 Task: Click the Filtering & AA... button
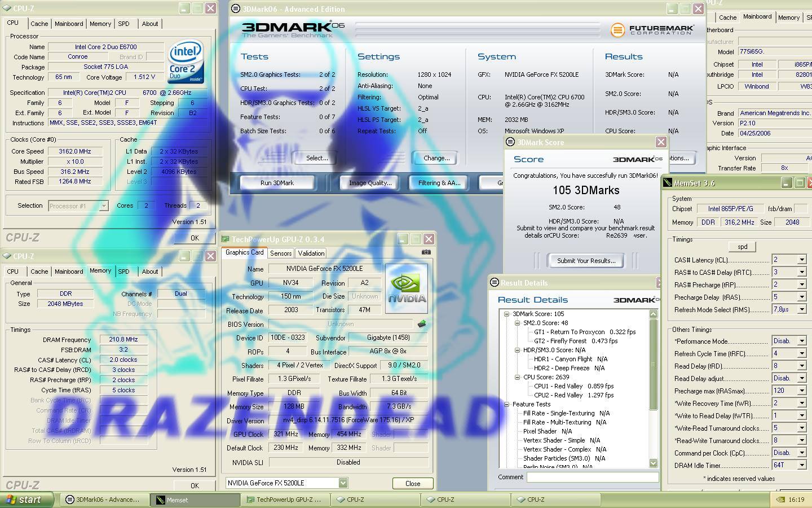439,183
